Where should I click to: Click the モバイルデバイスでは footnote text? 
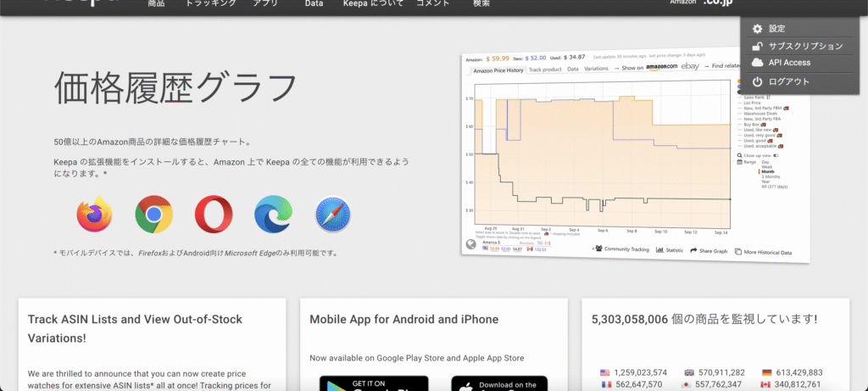[x=196, y=253]
